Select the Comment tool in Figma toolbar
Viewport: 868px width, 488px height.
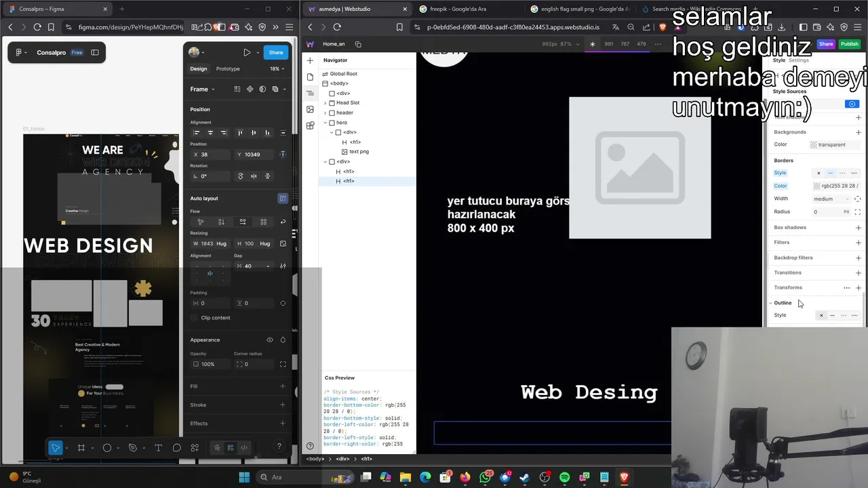(x=176, y=447)
